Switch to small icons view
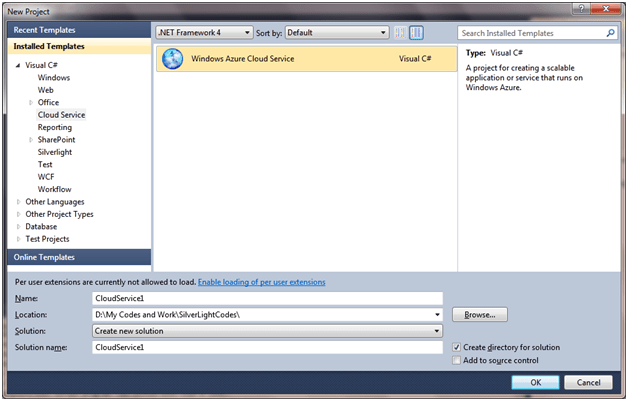The image size is (628, 401). (401, 32)
